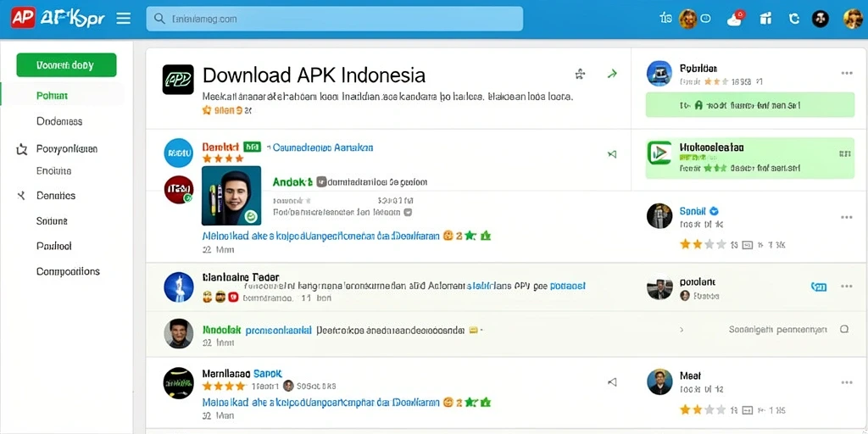
Task: Select the Sotiune sidebar item
Action: pos(52,220)
